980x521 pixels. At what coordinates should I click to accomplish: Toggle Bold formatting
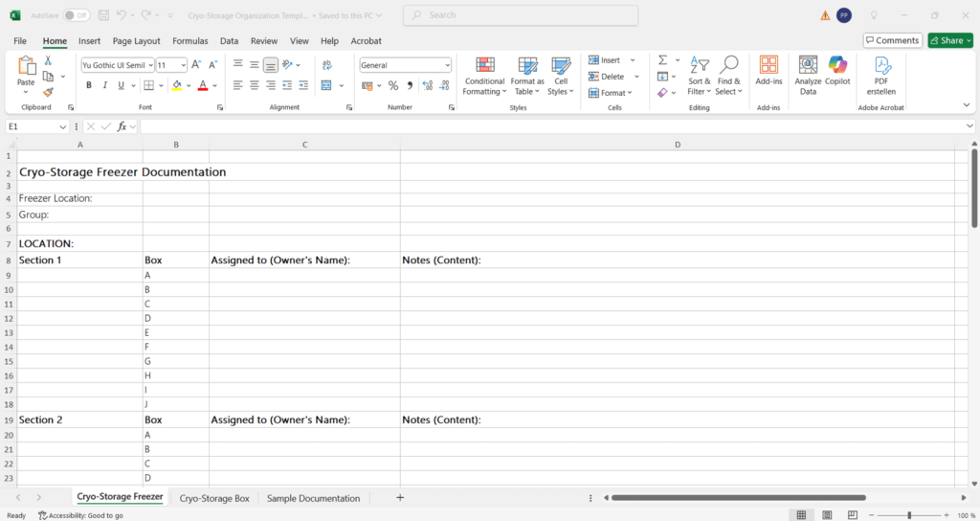tap(89, 85)
